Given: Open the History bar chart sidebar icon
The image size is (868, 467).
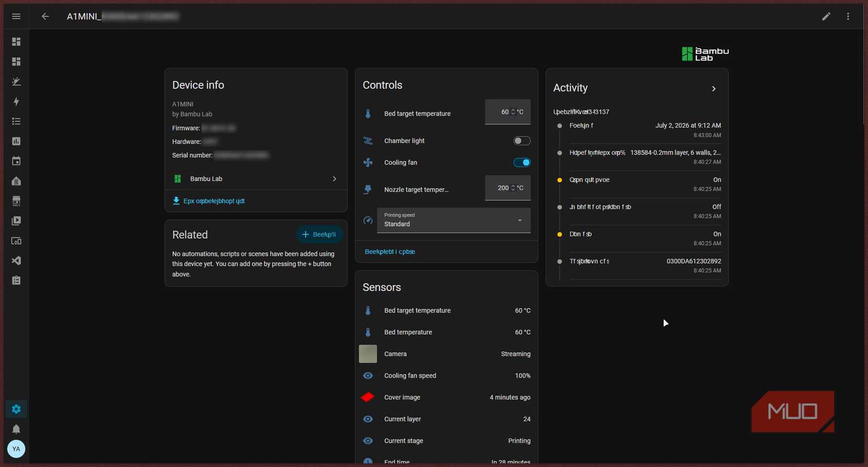Looking at the screenshot, I should tap(16, 141).
